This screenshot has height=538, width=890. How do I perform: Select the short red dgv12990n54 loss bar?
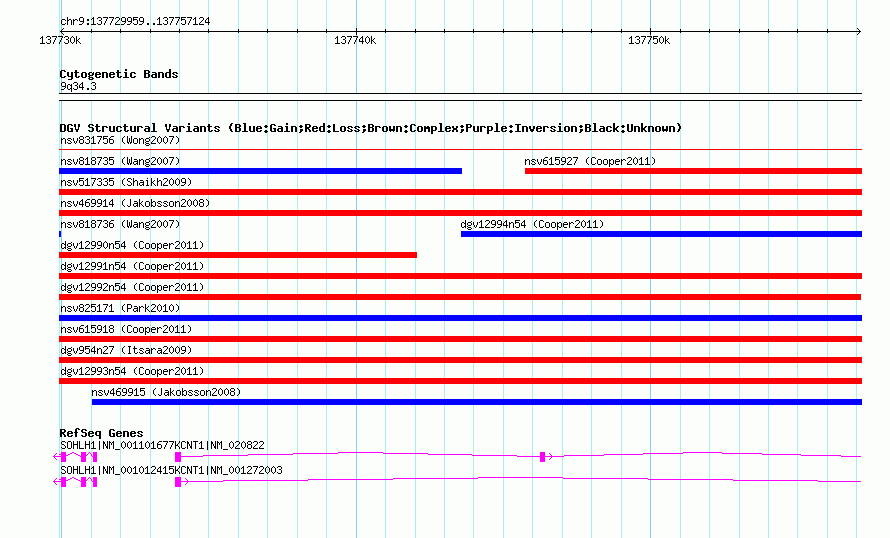coord(238,255)
